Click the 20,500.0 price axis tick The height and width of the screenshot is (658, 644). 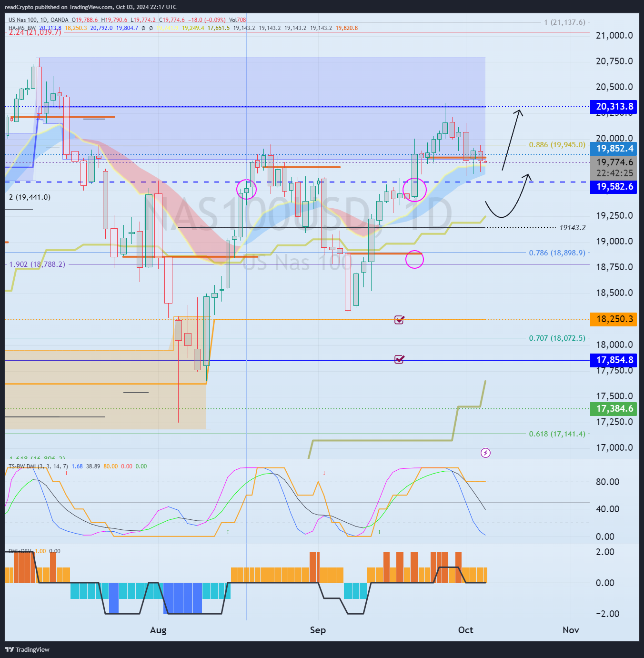[x=614, y=87]
